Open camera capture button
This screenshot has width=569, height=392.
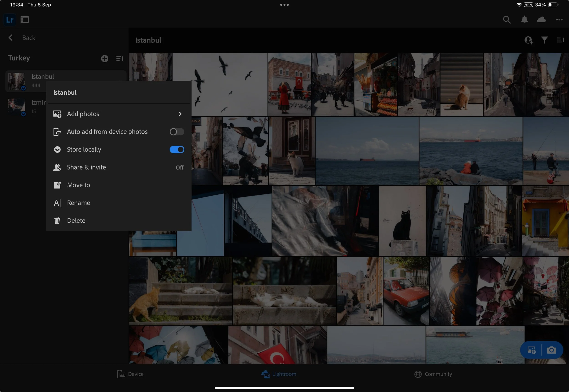tap(551, 350)
